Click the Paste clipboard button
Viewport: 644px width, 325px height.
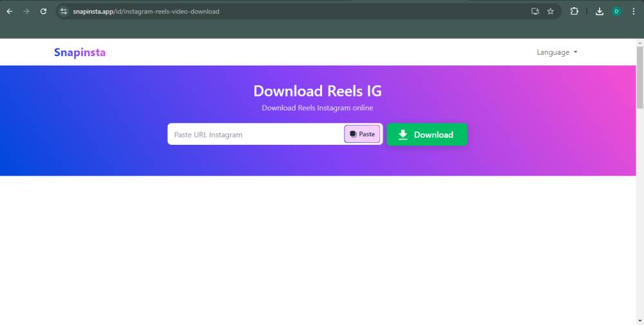tap(362, 135)
